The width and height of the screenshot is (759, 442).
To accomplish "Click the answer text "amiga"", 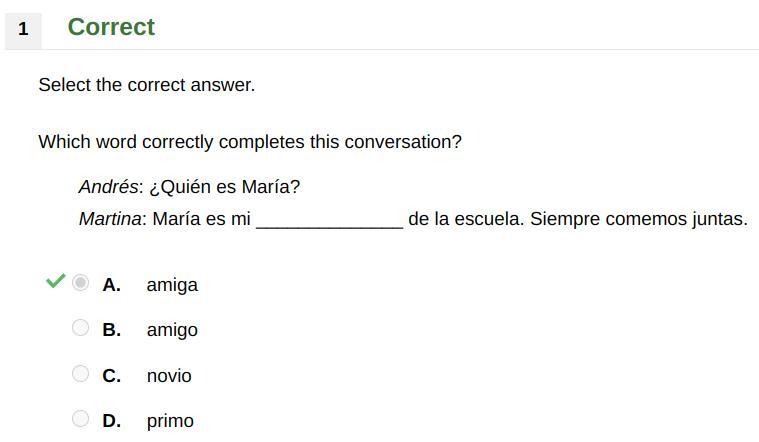I will pyautogui.click(x=172, y=285).
